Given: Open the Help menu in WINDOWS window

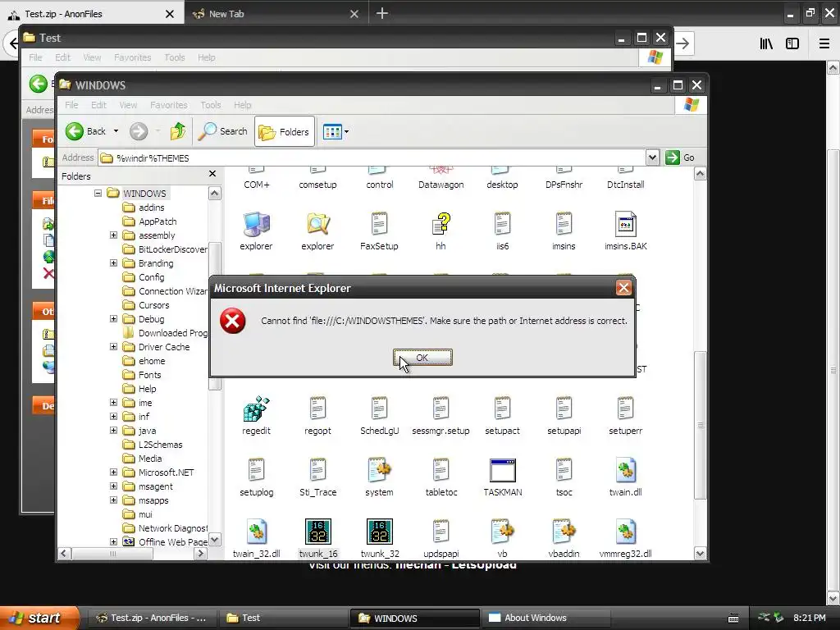Looking at the screenshot, I should pyautogui.click(x=242, y=105).
